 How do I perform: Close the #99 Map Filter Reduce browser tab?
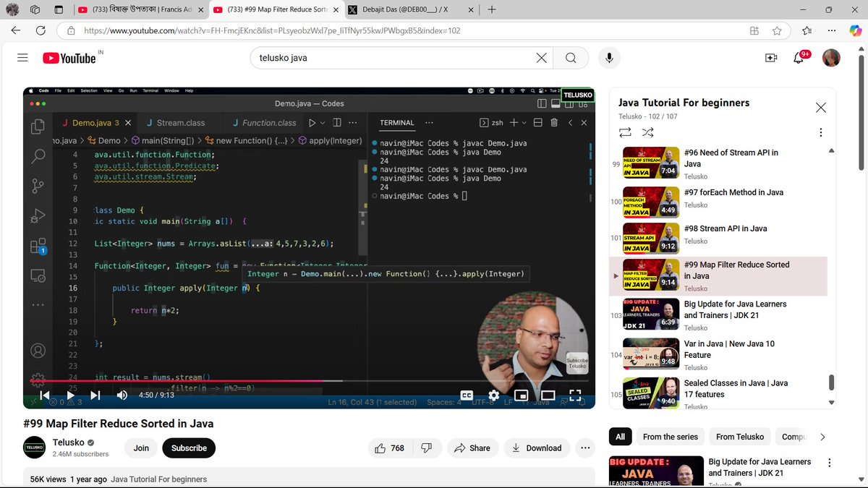point(335,9)
